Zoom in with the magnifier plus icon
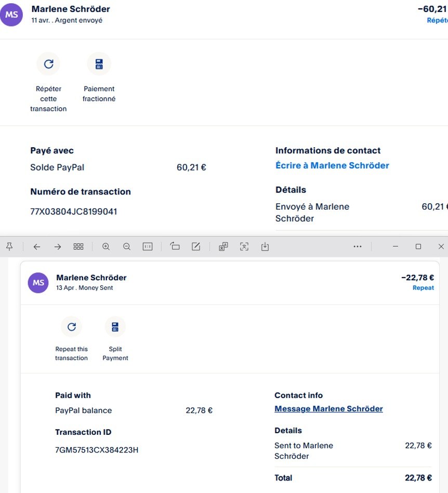The width and height of the screenshot is (448, 493). tap(106, 247)
